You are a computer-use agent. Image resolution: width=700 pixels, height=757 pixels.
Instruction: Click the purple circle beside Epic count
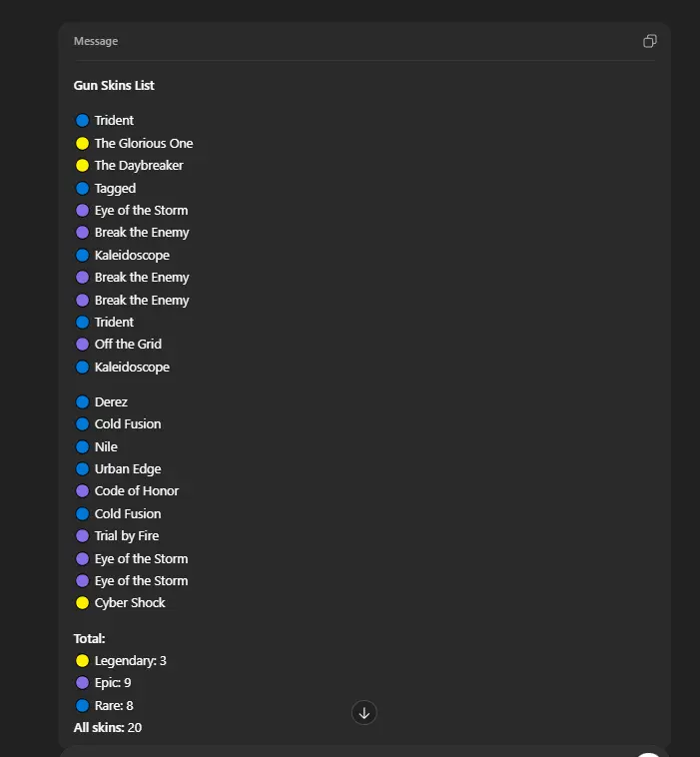pos(83,683)
